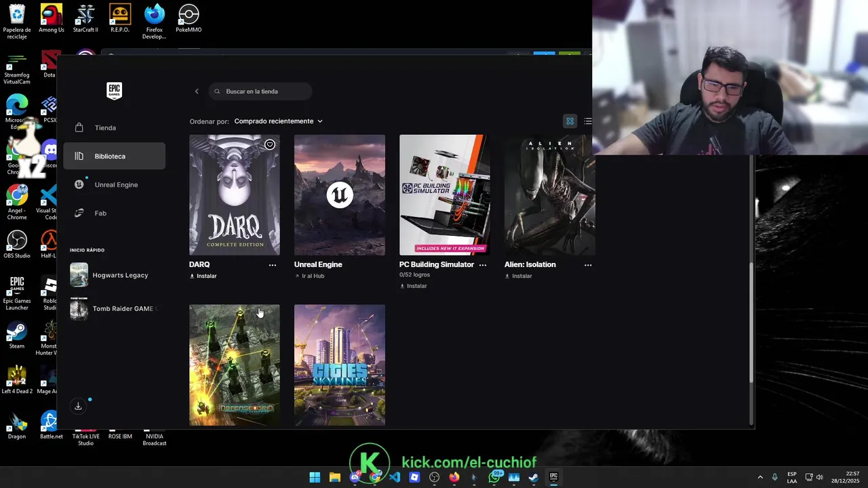The width and height of the screenshot is (868, 488).
Task: Open OBS Studio from the taskbar
Action: click(x=435, y=477)
